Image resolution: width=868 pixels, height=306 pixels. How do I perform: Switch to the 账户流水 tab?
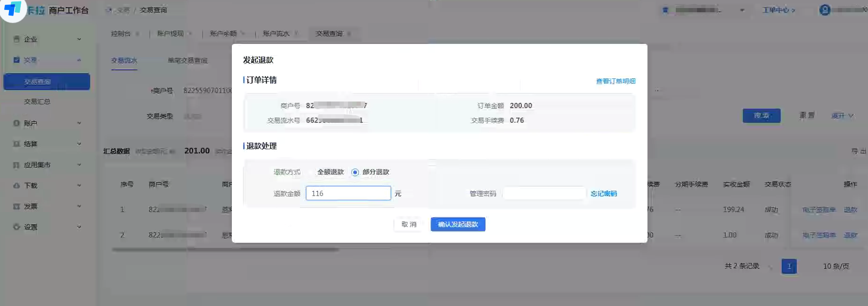[276, 34]
